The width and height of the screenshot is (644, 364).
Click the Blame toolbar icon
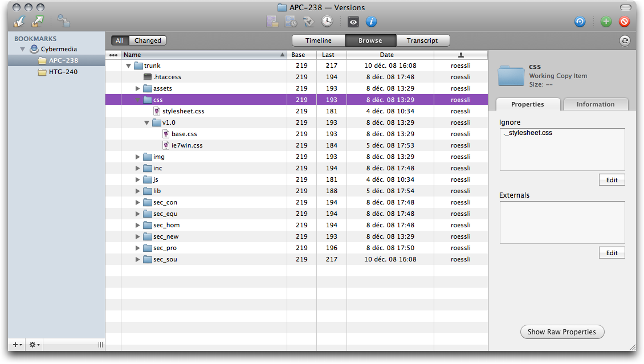308,21
